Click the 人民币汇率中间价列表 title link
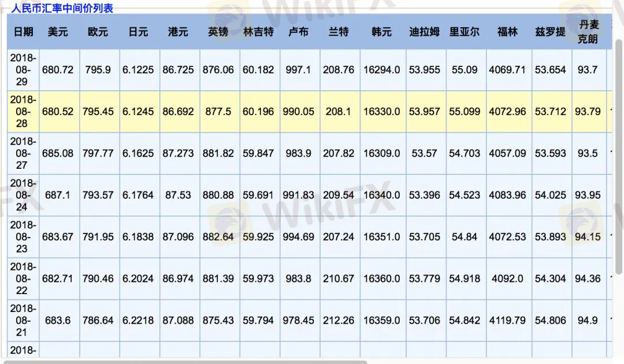This screenshot has height=364, width=624. click(x=62, y=8)
